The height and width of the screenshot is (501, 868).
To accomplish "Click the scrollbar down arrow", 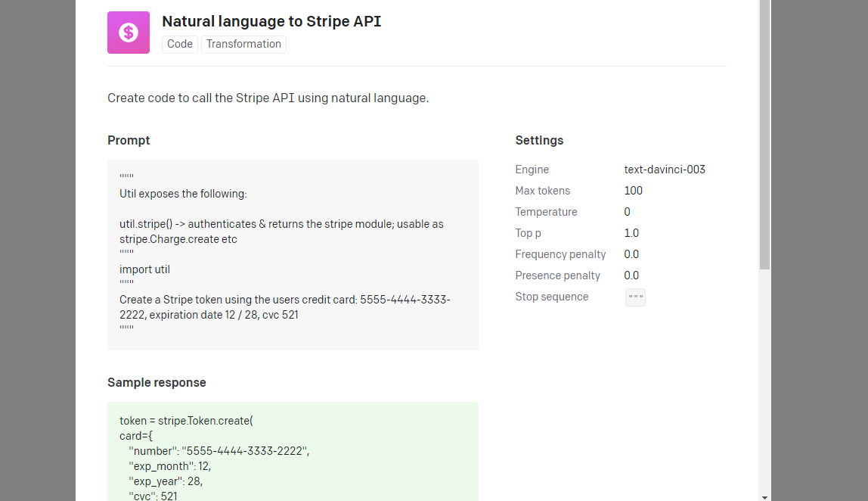I will click(x=764, y=497).
